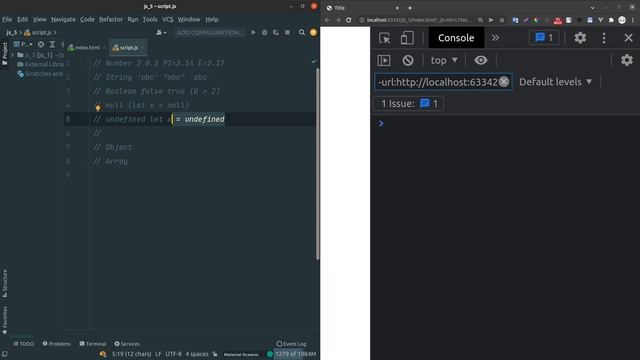Change '4 spaces' indent setting

197,354
